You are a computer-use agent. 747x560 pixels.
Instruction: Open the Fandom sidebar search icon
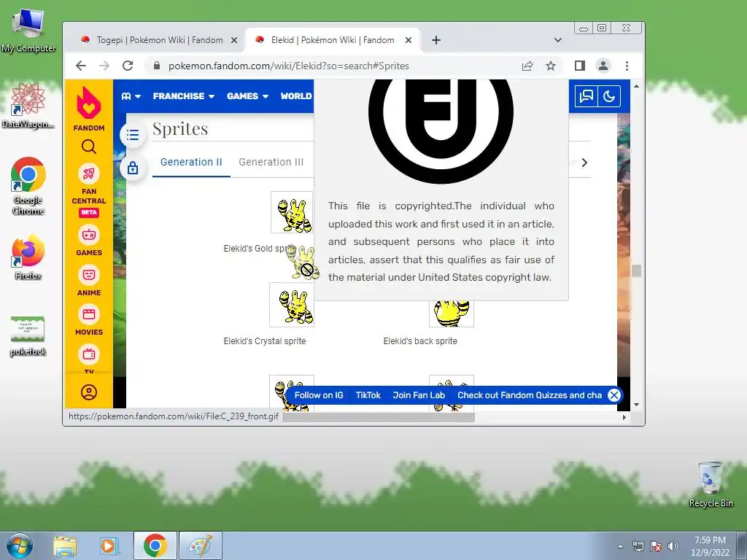pyautogui.click(x=88, y=147)
